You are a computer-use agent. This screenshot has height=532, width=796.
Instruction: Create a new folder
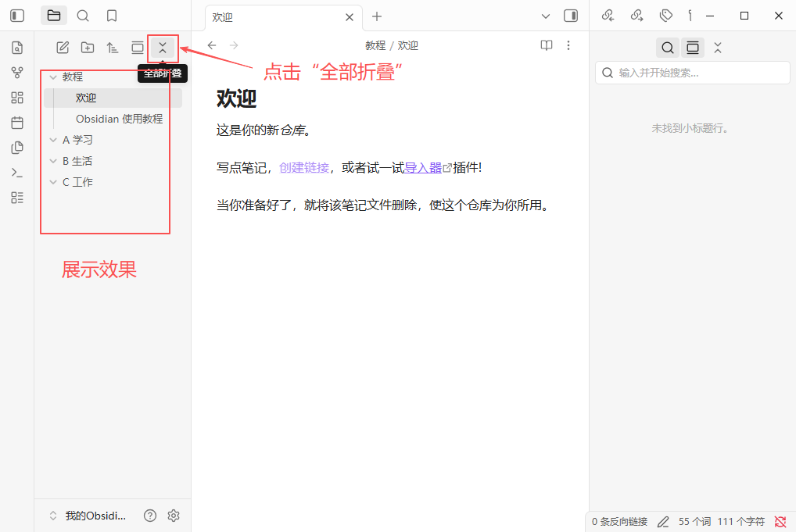[88, 48]
